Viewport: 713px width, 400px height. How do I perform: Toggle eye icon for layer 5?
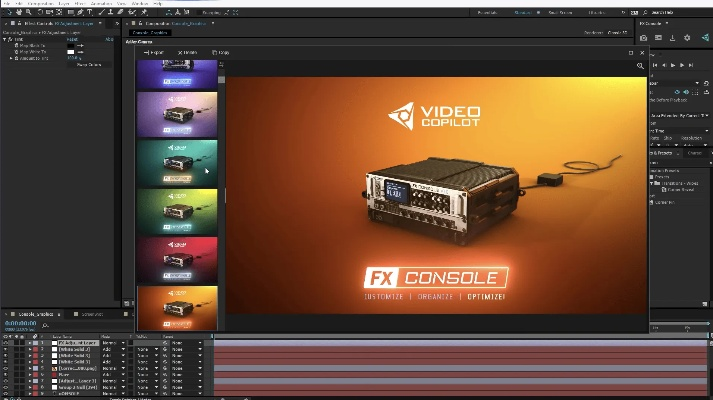click(x=6, y=368)
